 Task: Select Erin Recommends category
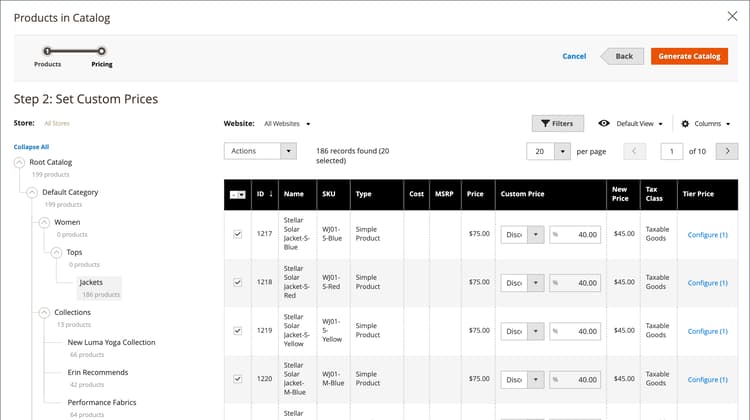tap(98, 372)
